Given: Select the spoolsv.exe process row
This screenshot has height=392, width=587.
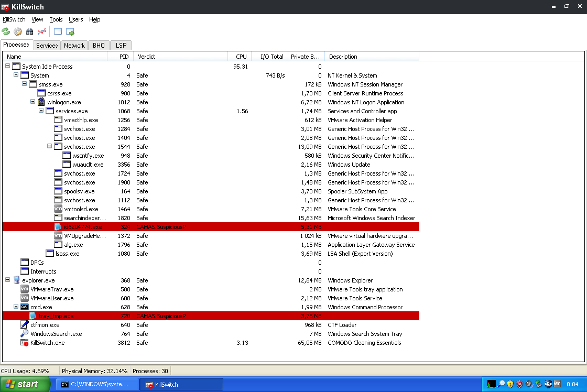Looking at the screenshot, I should 211,191.
